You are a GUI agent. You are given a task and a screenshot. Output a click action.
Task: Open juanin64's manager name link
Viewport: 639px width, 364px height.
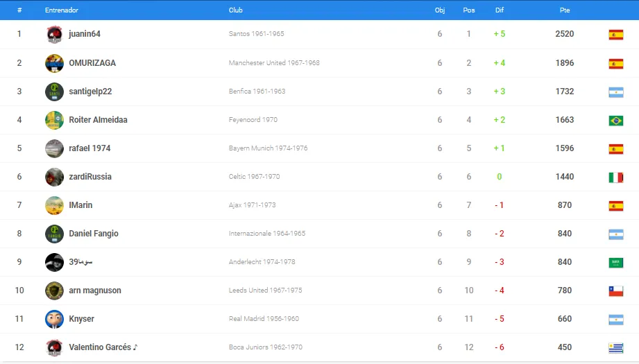point(85,34)
